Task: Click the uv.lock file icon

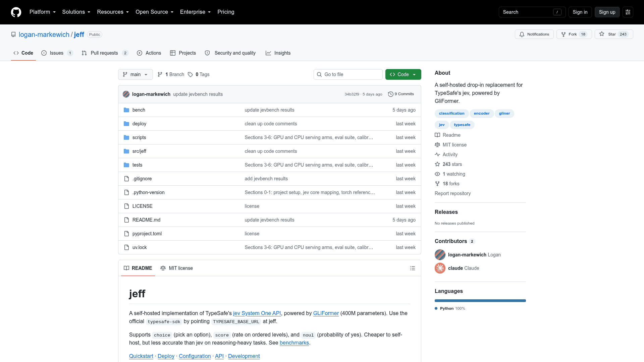Action: (x=126, y=247)
